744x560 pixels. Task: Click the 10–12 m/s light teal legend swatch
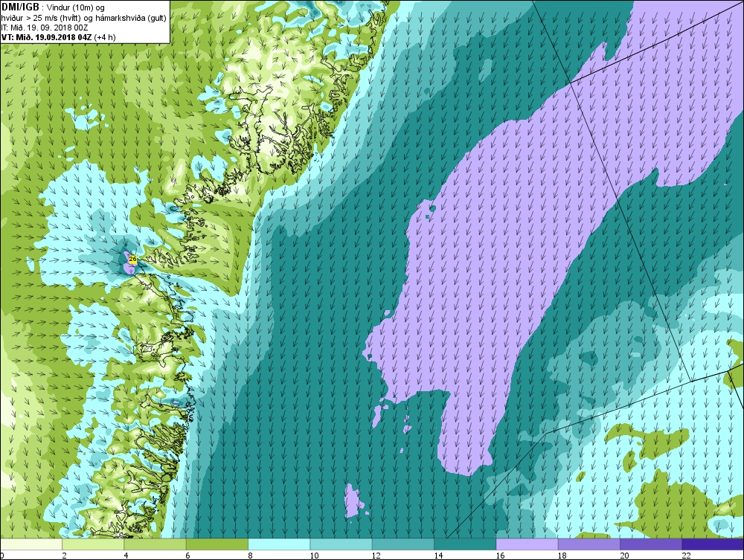[x=341, y=544]
